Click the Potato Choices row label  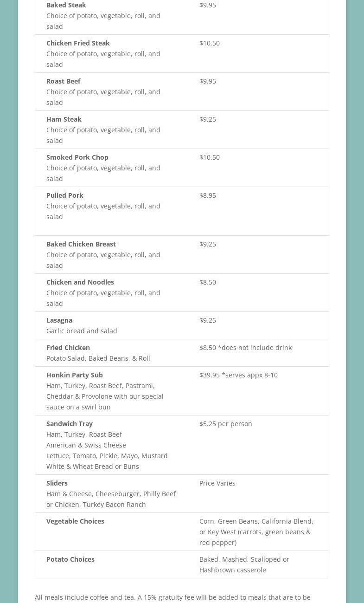click(70, 559)
